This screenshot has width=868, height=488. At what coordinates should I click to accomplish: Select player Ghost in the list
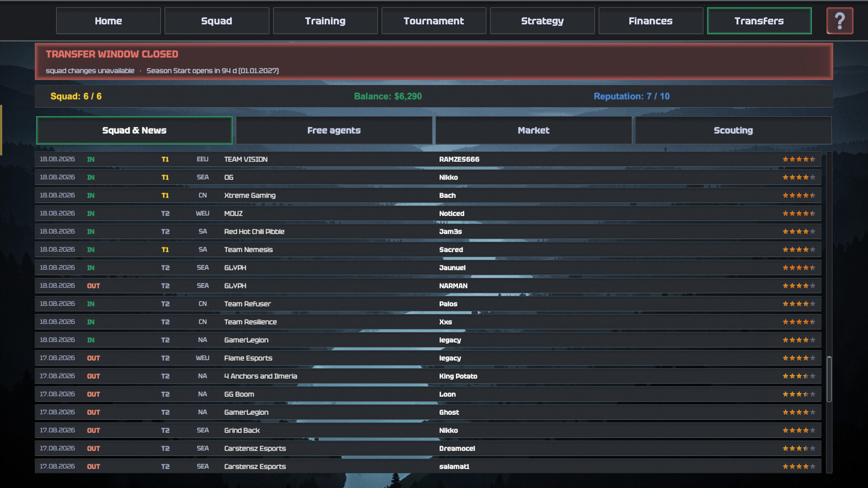point(449,412)
